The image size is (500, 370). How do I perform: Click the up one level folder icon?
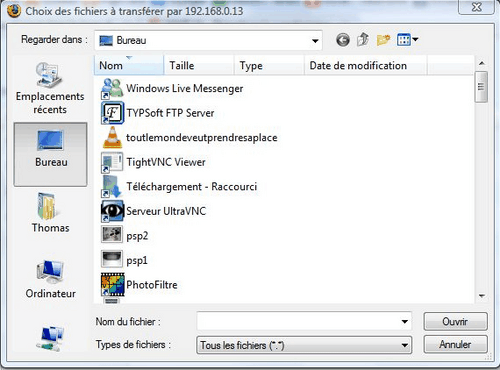pyautogui.click(x=363, y=40)
